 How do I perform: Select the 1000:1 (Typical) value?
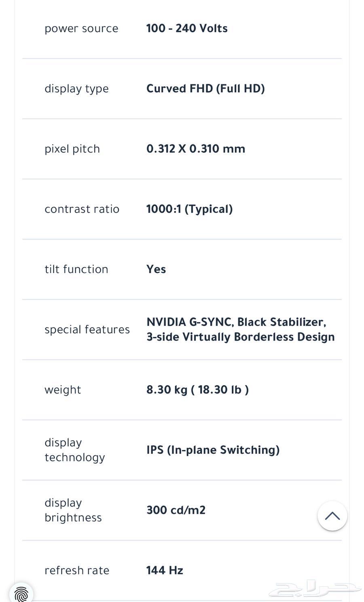(189, 209)
